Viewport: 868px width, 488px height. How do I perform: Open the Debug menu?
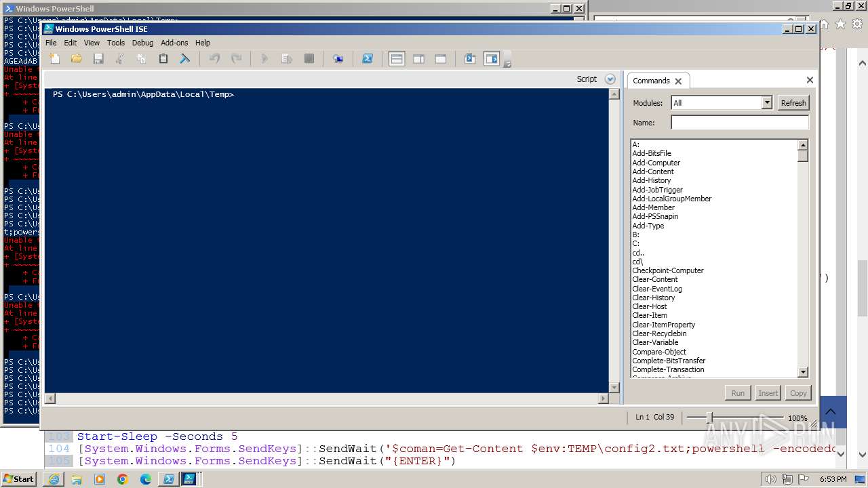pyautogui.click(x=142, y=43)
